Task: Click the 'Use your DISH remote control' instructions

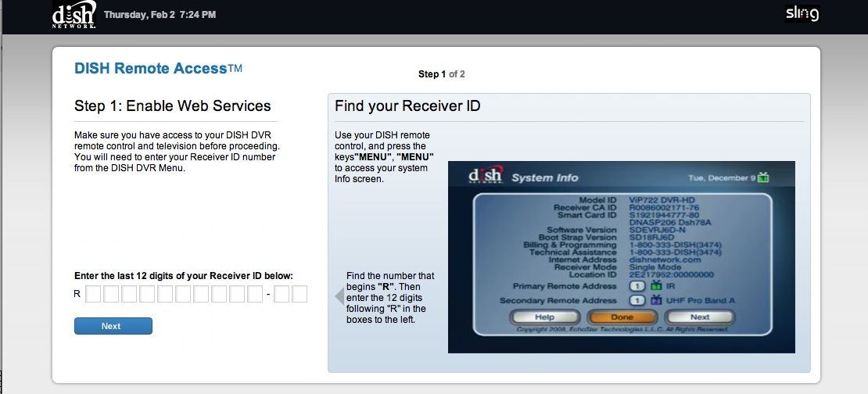Action: (x=384, y=157)
